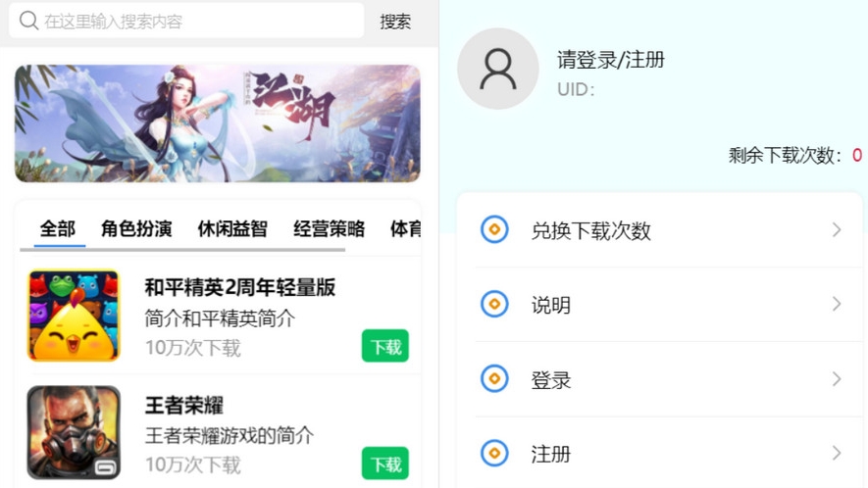Switch to the 角色扮演 tab
This screenshot has height=488, width=868.
[136, 228]
